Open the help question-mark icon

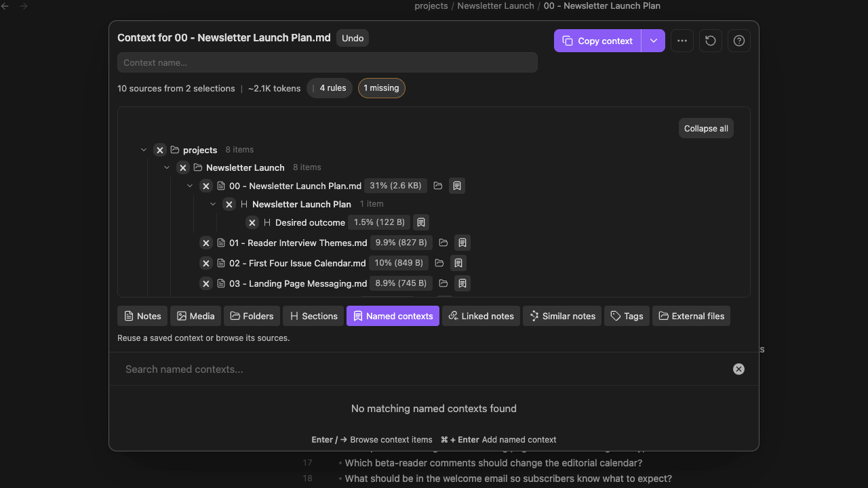coord(739,41)
